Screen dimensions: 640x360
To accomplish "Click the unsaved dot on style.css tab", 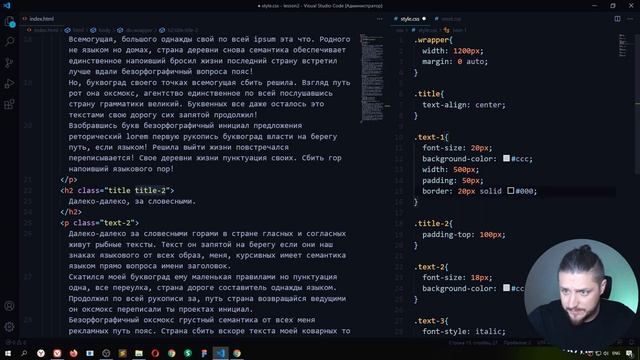I will [424, 19].
